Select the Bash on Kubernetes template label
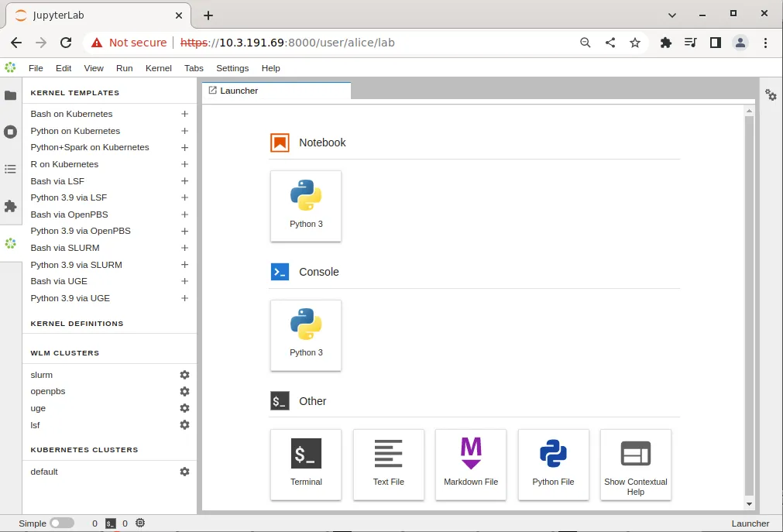Screen dimensions: 783x532 [71, 114]
